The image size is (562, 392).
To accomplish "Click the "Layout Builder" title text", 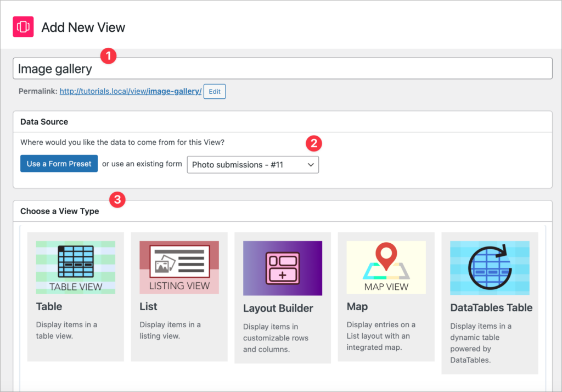I will 278,309.
